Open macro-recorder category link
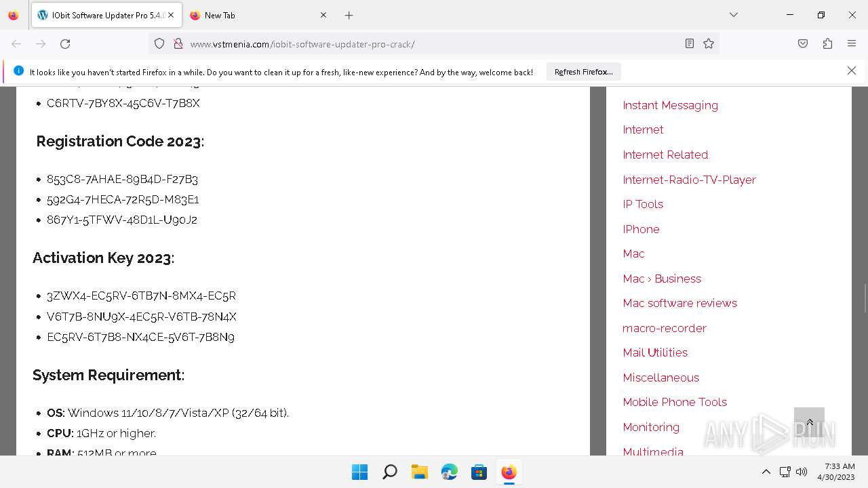Viewport: 868px width, 488px height. click(x=665, y=328)
